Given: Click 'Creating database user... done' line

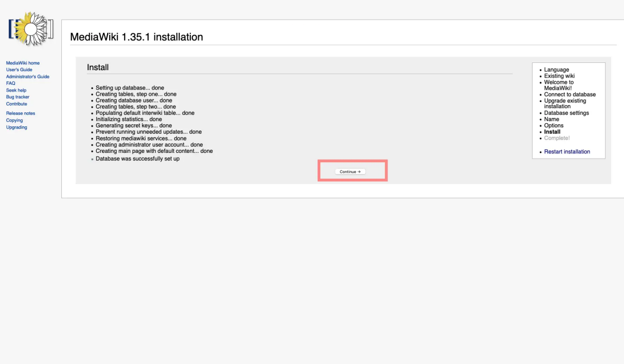Looking at the screenshot, I should coord(134,100).
